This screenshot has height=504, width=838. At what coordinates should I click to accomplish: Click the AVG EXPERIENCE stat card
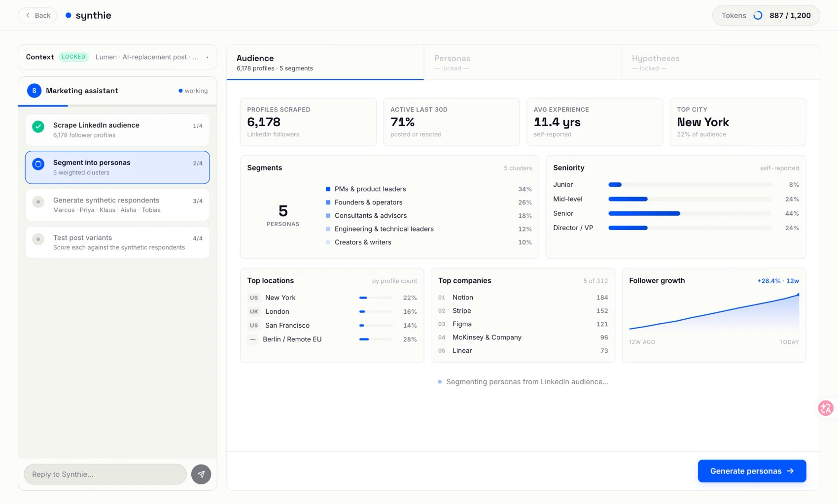[x=594, y=122]
